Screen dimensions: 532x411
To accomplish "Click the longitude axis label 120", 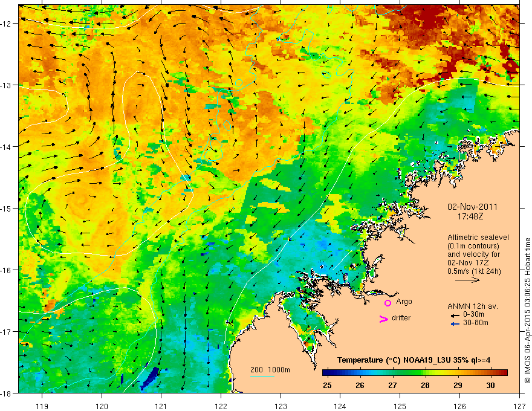I will pos(102,406).
